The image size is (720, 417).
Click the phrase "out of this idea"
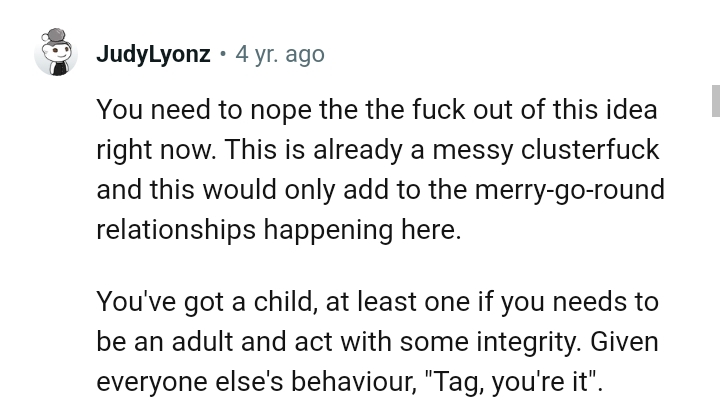click(565, 110)
